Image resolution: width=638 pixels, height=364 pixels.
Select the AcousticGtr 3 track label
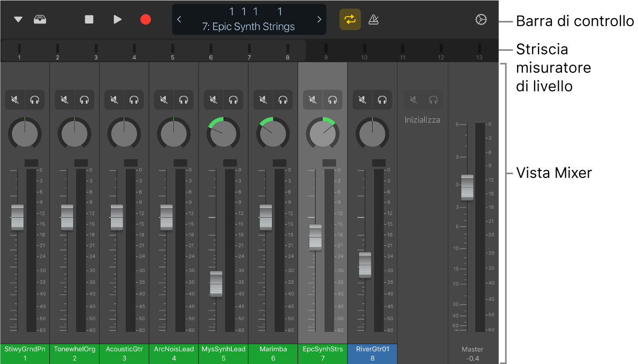(x=124, y=353)
